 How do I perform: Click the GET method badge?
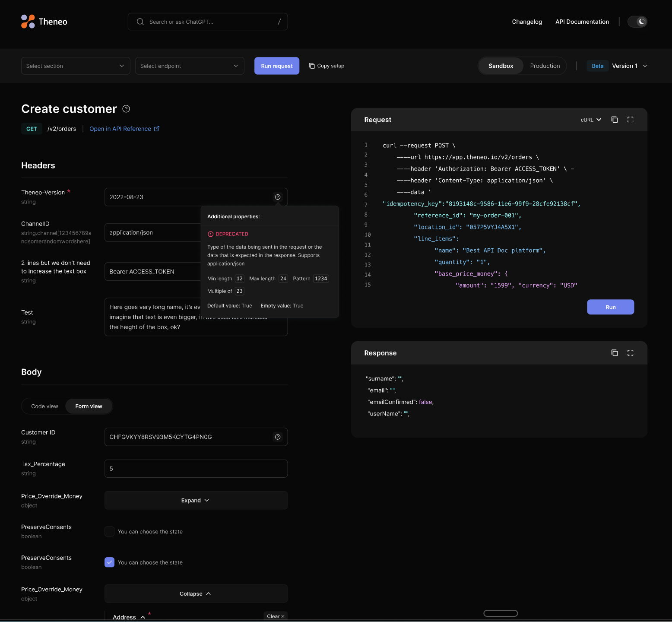[x=32, y=129]
